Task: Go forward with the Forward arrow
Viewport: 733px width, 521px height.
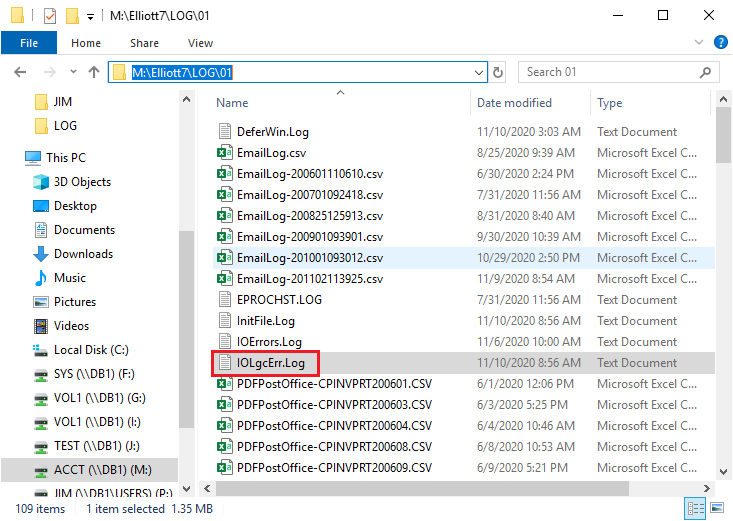Action: pyautogui.click(x=49, y=72)
